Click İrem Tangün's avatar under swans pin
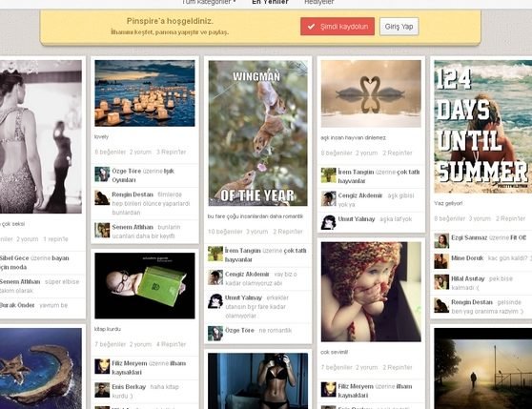This screenshot has height=409, width=532. [x=328, y=175]
